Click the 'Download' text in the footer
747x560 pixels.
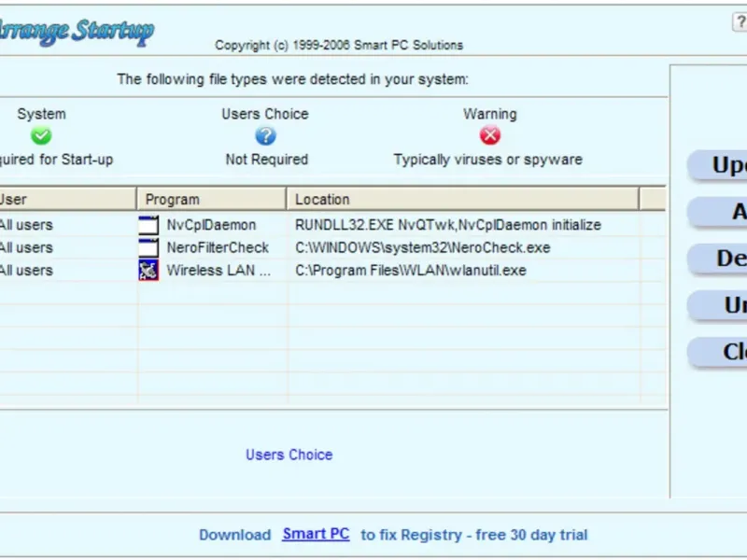point(235,535)
